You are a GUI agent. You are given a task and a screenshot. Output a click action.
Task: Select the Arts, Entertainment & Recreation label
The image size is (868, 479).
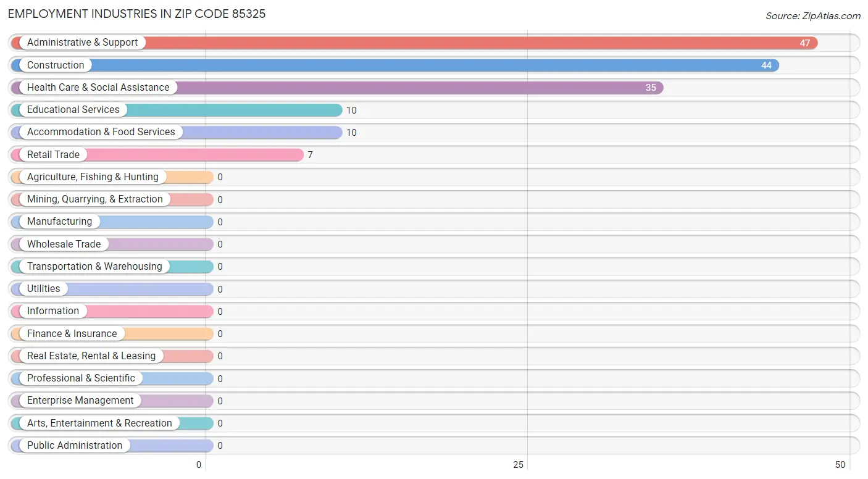tap(99, 423)
